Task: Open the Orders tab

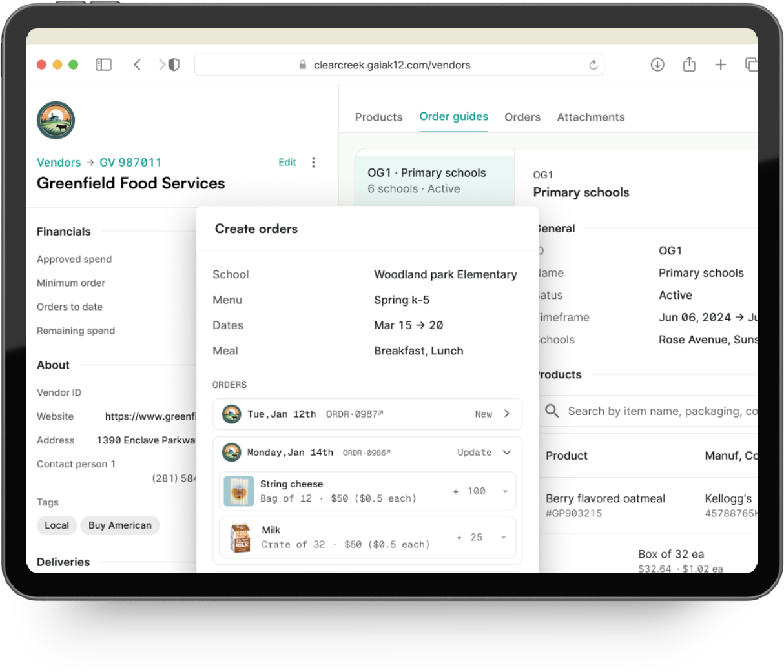Action: tap(522, 117)
